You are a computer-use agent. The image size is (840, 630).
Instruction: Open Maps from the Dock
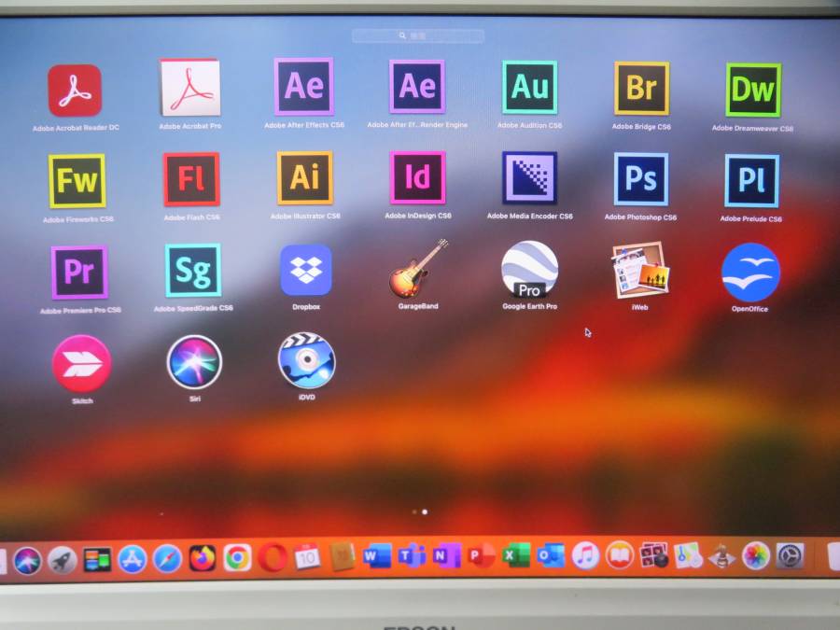pos(688,555)
